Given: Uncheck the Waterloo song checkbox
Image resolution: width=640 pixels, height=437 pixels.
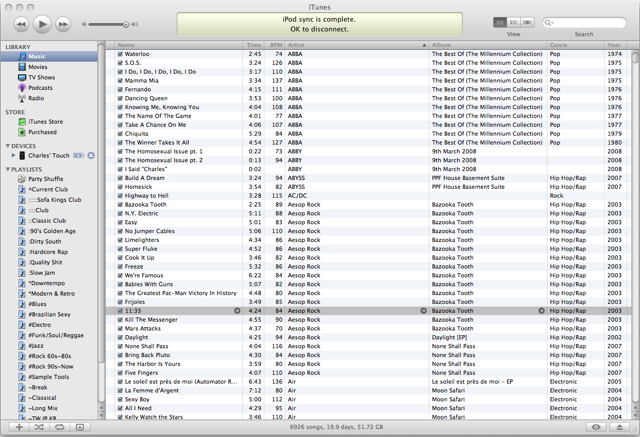Looking at the screenshot, I should [x=120, y=54].
